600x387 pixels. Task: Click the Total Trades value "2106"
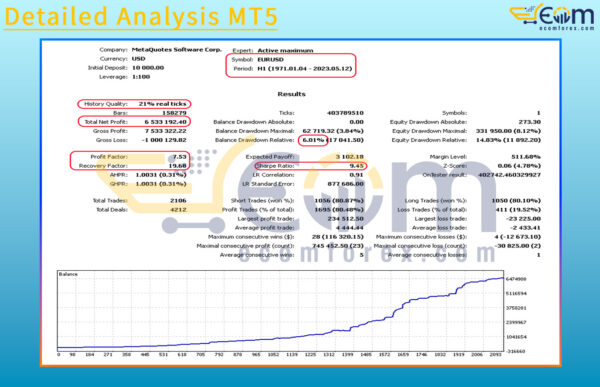pyautogui.click(x=178, y=201)
